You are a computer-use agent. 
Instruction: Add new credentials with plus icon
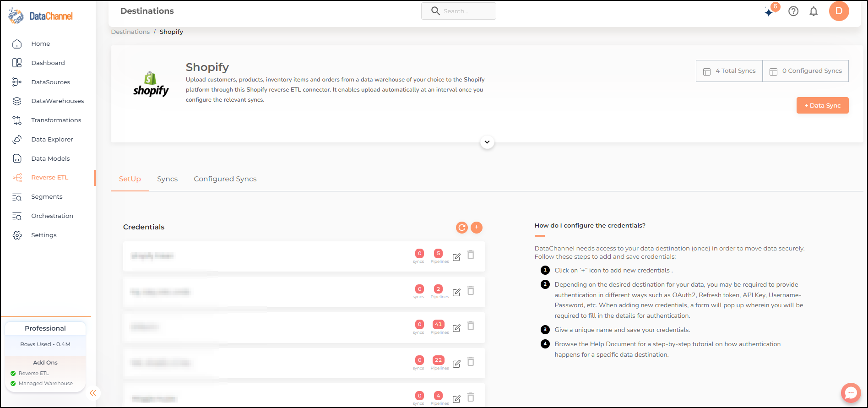point(477,228)
